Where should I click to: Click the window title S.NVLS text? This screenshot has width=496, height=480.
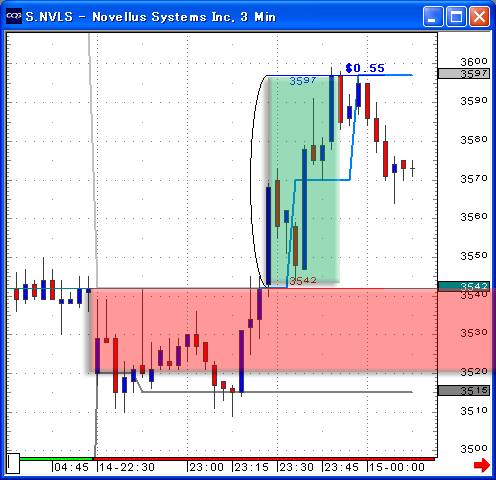coord(49,17)
